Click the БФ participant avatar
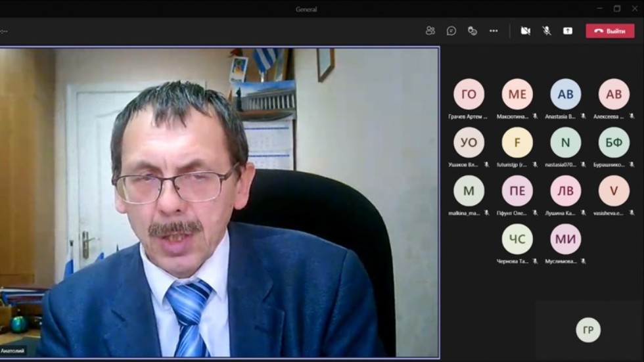 [x=614, y=143]
